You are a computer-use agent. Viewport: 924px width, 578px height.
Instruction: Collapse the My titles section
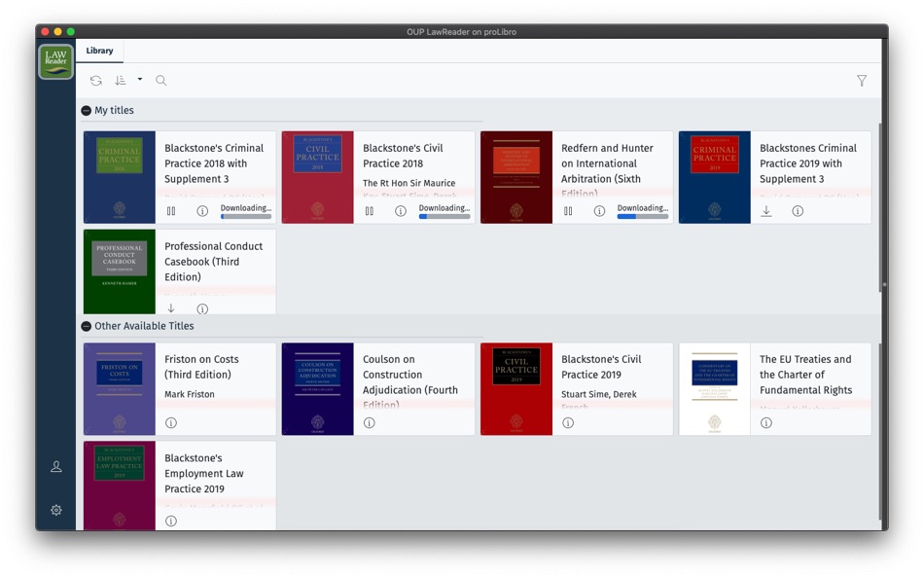(86, 110)
